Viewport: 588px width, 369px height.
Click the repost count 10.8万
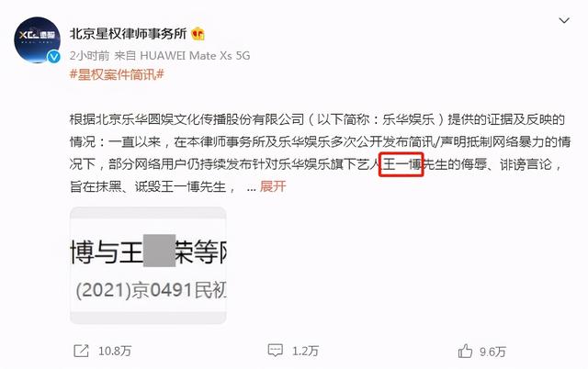click(x=115, y=351)
